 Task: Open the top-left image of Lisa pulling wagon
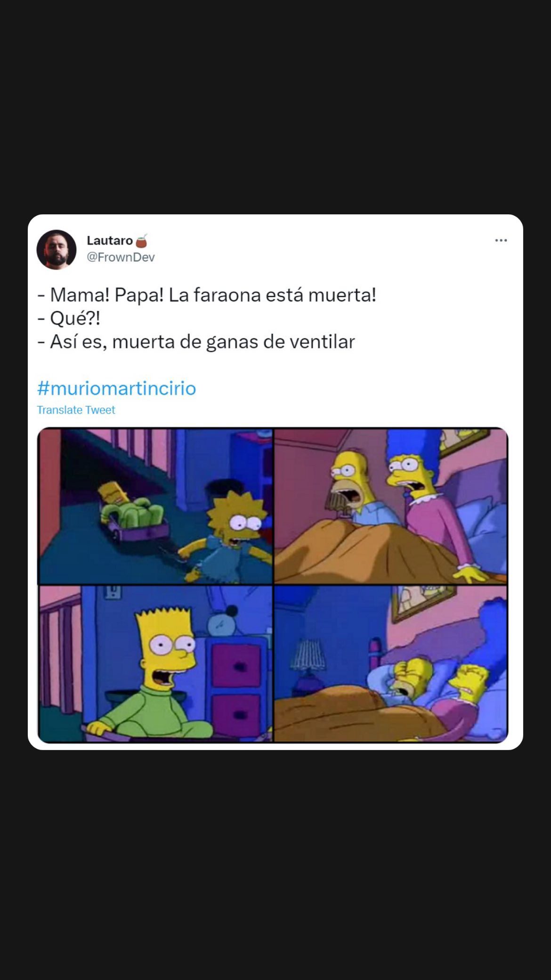(155, 506)
